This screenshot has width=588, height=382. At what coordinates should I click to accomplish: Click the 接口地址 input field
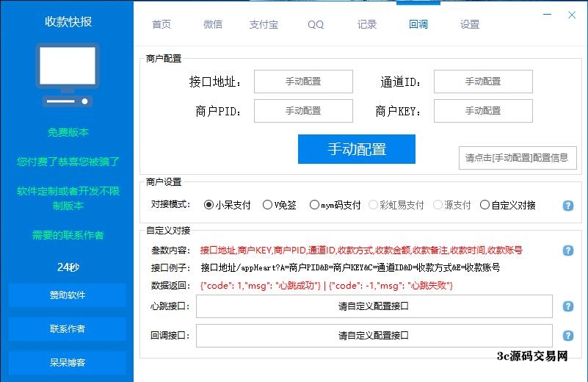coord(303,82)
